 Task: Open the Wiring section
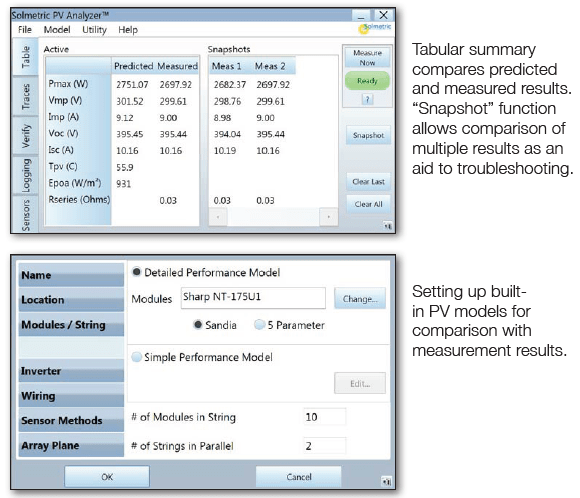71,396
